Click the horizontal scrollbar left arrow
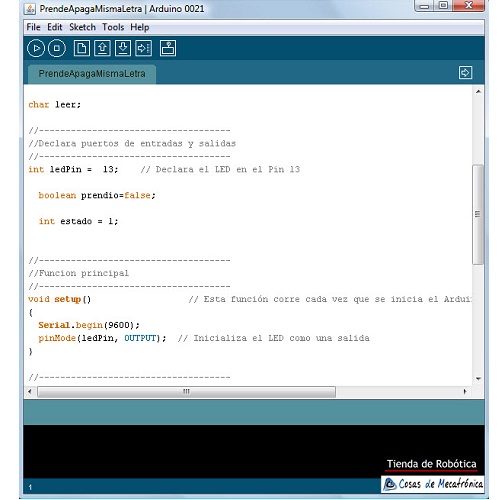The height and width of the screenshot is (500, 500). (30, 391)
